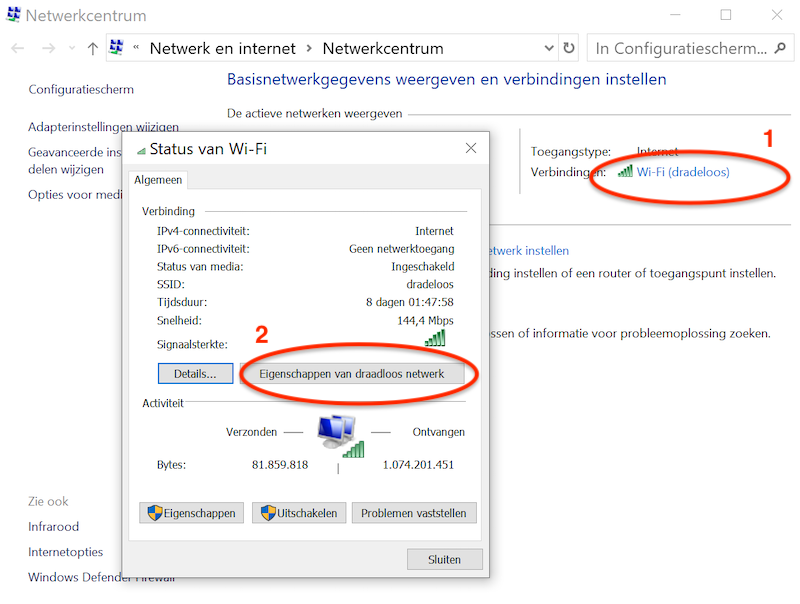Open Eigenschappen van draadloos netwerk
Viewport: 800px width, 604px height.
coord(351,374)
